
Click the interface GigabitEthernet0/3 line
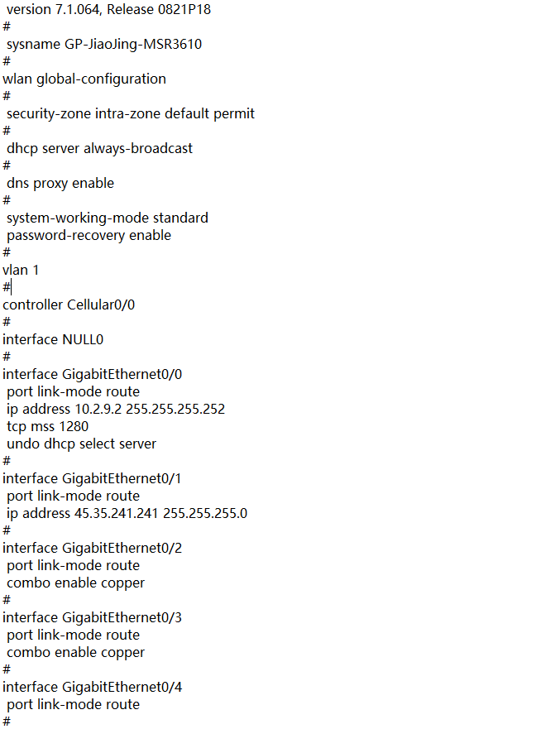pos(92,617)
